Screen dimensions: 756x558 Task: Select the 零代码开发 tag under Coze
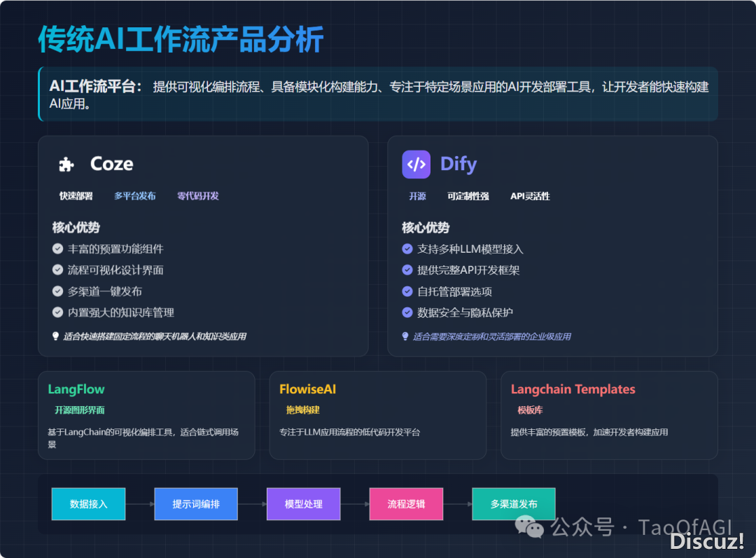[198, 196]
